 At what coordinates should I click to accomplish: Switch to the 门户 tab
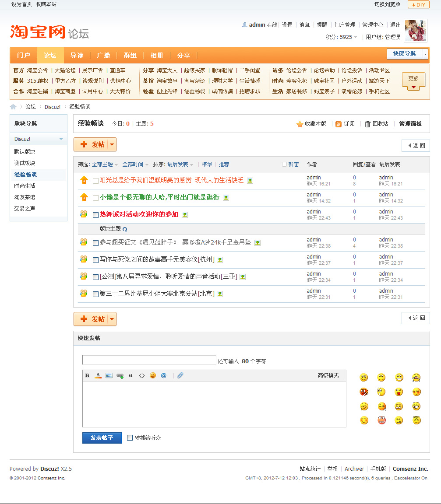tap(24, 55)
